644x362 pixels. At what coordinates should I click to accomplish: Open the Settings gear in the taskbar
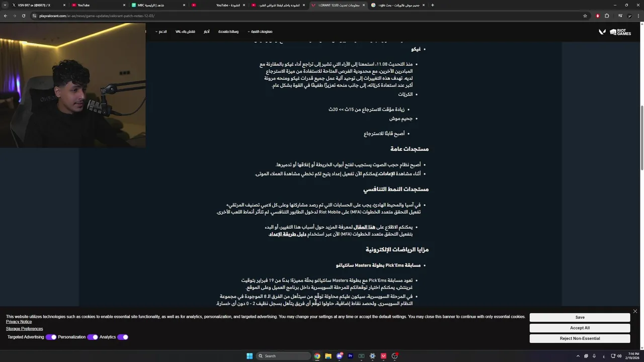[x=372, y=356]
